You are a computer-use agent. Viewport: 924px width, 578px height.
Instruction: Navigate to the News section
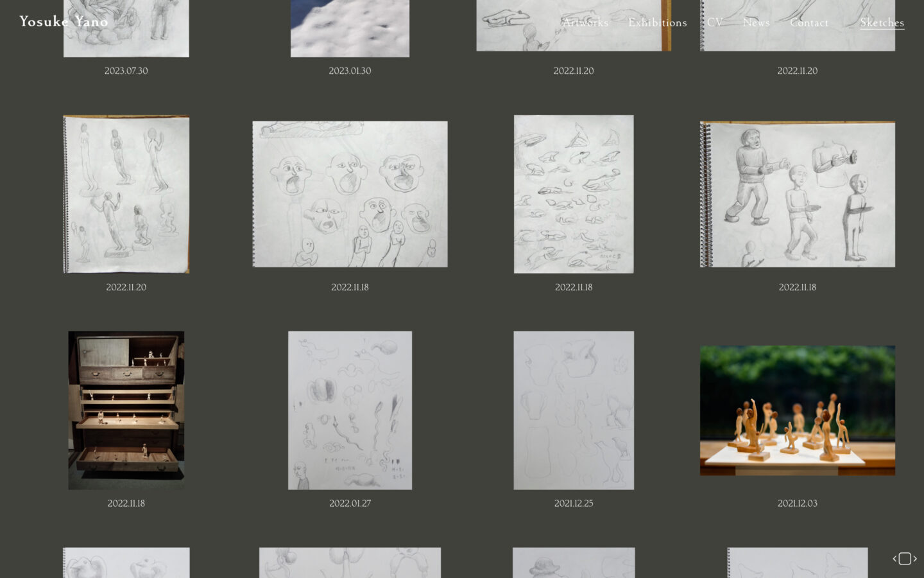pos(756,22)
